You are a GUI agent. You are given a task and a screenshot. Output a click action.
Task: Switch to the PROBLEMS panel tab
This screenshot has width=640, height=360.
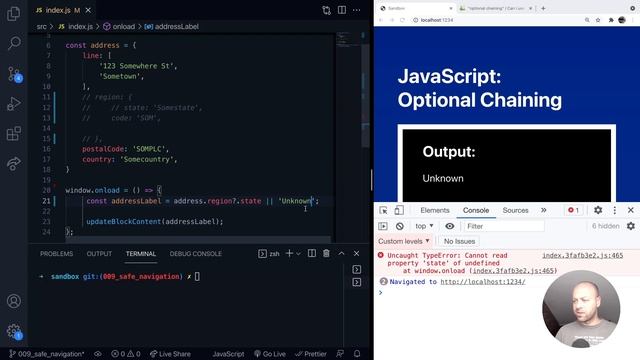[x=56, y=254]
